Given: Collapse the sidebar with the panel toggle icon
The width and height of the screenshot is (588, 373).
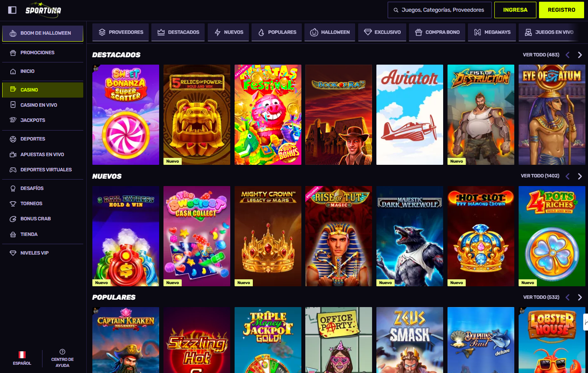Looking at the screenshot, I should click(12, 10).
